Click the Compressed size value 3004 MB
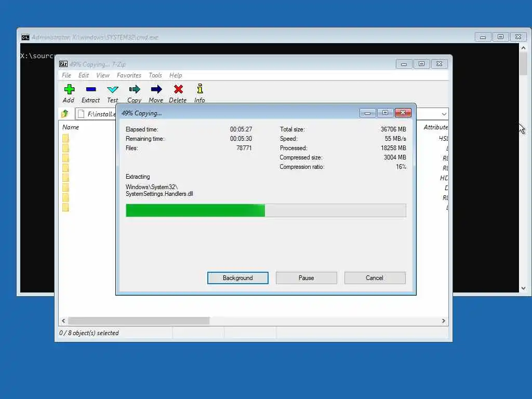This screenshot has height=399, width=532. 395,157
